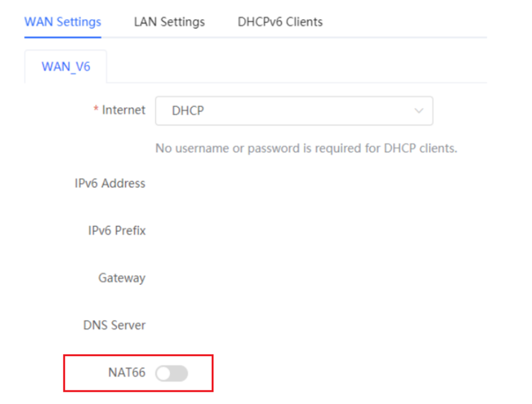532x404 pixels.
Task: Click the IPv6 Prefix label
Action: 117,231
